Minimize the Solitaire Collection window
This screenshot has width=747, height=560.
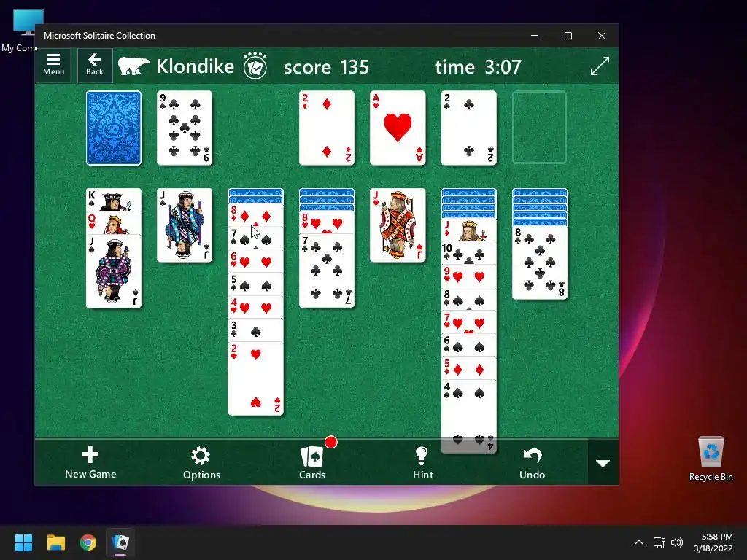[x=535, y=36]
